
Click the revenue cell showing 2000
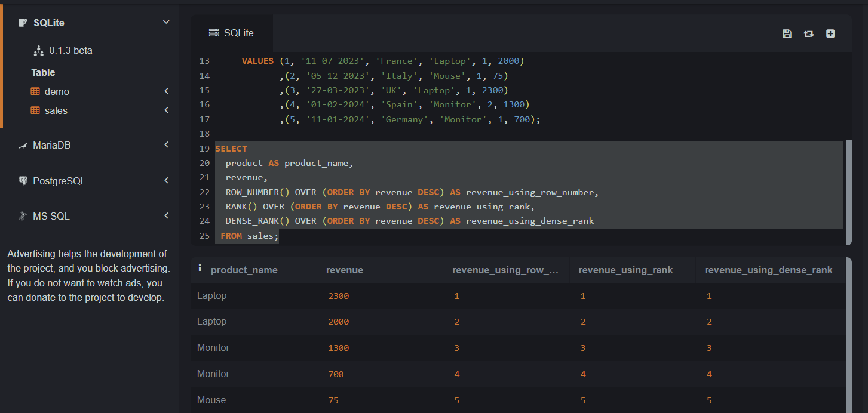[x=339, y=322]
